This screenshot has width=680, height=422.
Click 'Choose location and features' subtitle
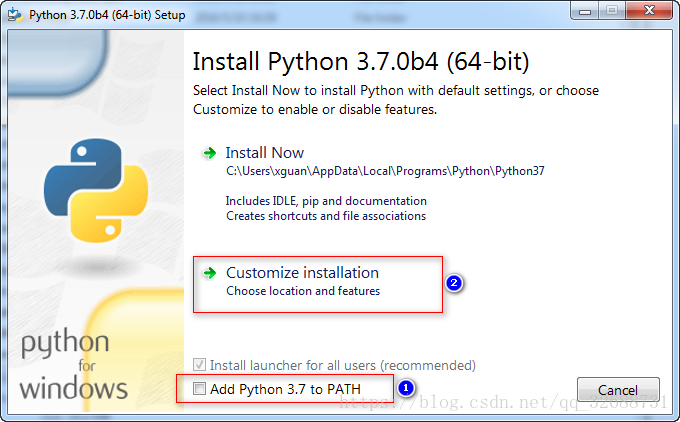tap(303, 291)
